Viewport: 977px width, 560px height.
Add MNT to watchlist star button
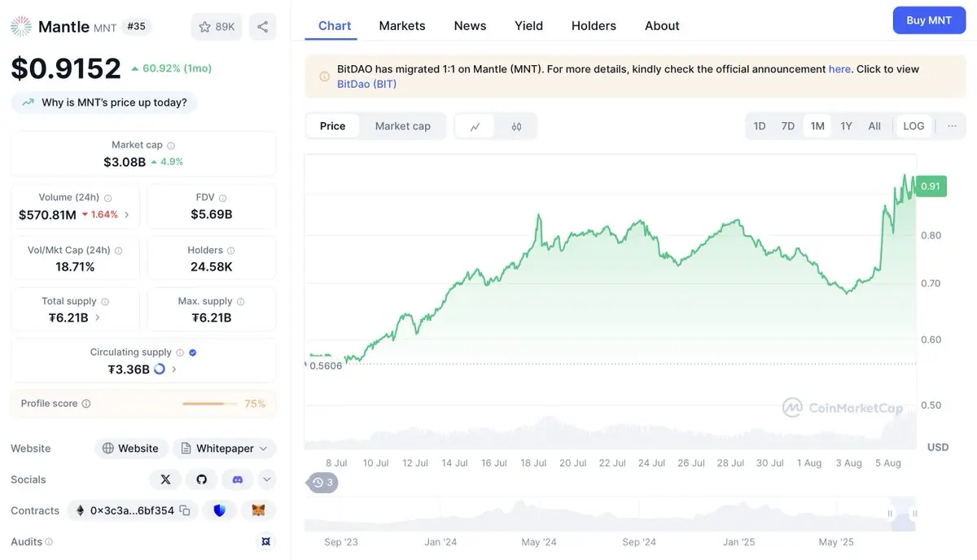[x=217, y=27]
